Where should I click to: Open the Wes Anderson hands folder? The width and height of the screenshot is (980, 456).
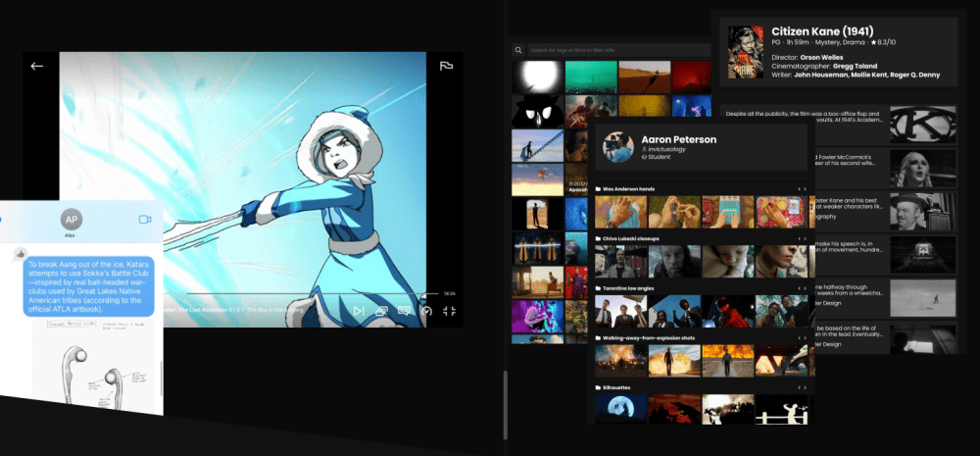(x=625, y=189)
